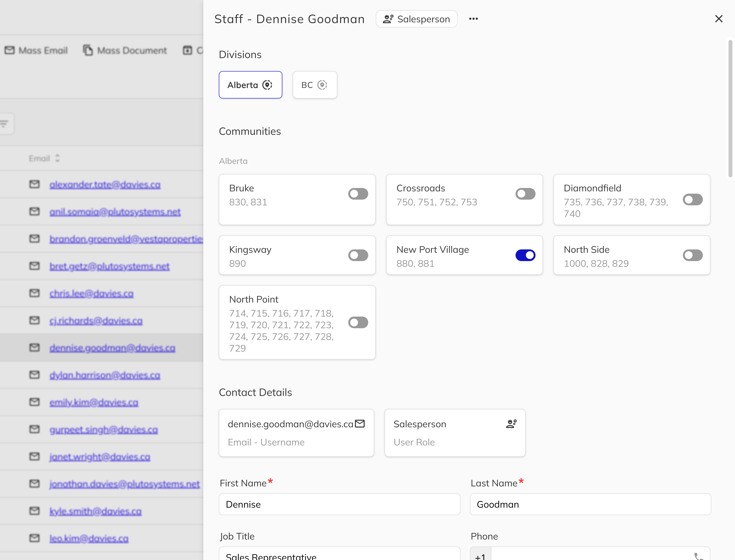Select the Alberta division
735x560 pixels.
click(x=250, y=85)
